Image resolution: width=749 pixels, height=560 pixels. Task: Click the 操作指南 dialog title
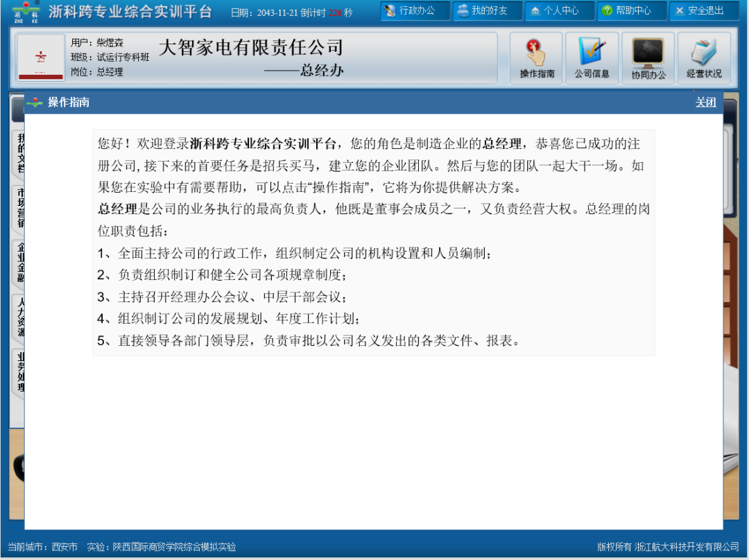pos(68,102)
